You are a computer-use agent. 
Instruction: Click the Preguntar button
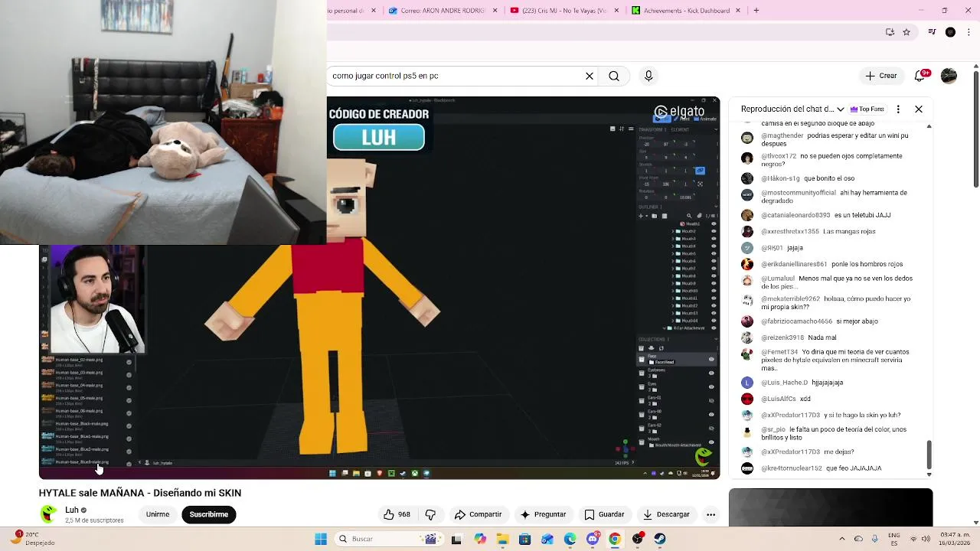pyautogui.click(x=543, y=514)
